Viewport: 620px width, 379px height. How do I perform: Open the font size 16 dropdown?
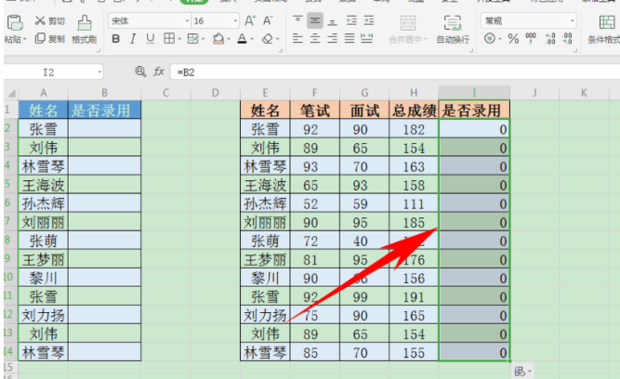(236, 21)
